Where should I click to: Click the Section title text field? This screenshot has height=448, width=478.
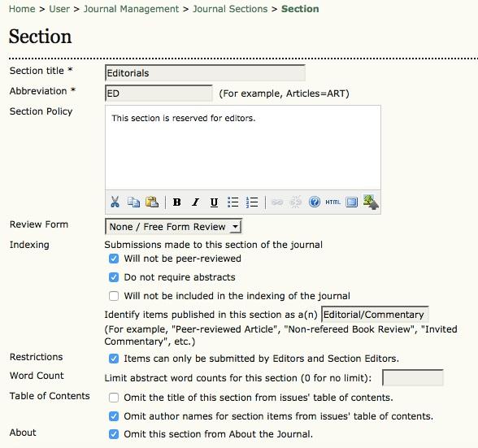[205, 72]
